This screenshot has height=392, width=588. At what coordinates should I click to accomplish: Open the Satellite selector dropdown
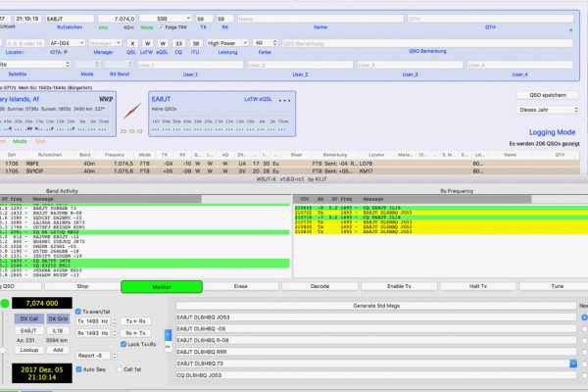[35, 65]
